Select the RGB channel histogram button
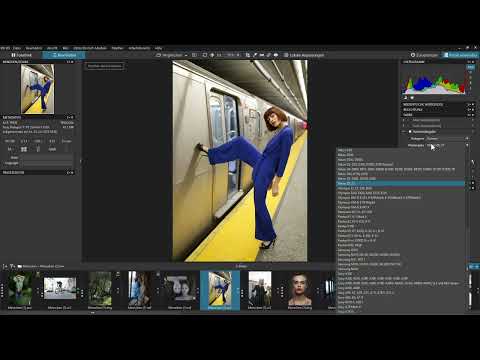This screenshot has height=360, width=480. pyautogui.click(x=470, y=67)
